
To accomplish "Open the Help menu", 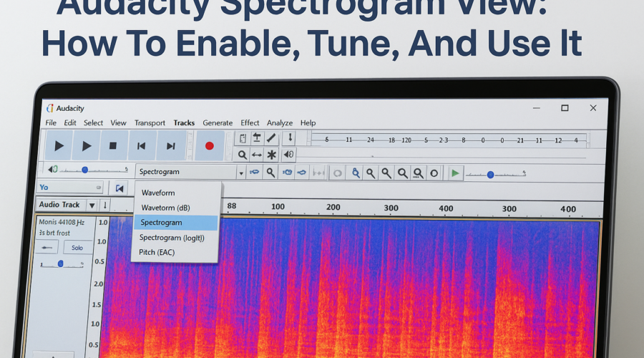I will pyautogui.click(x=308, y=123).
